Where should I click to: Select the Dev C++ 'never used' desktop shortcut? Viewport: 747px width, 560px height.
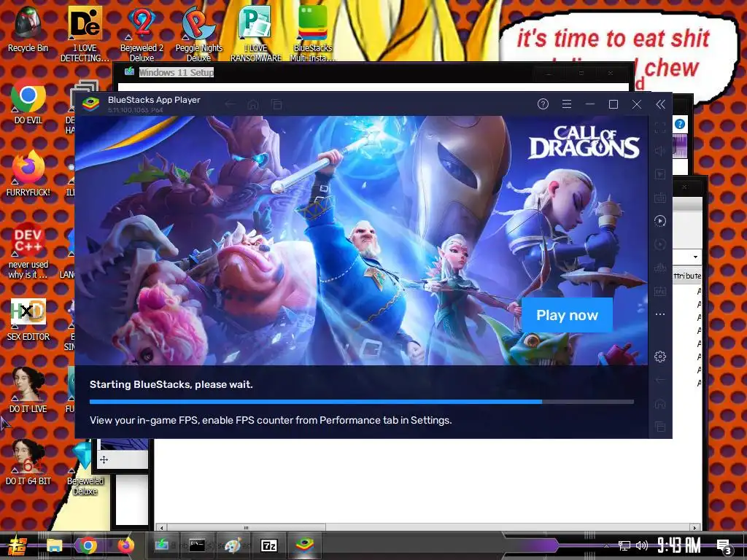coord(28,251)
